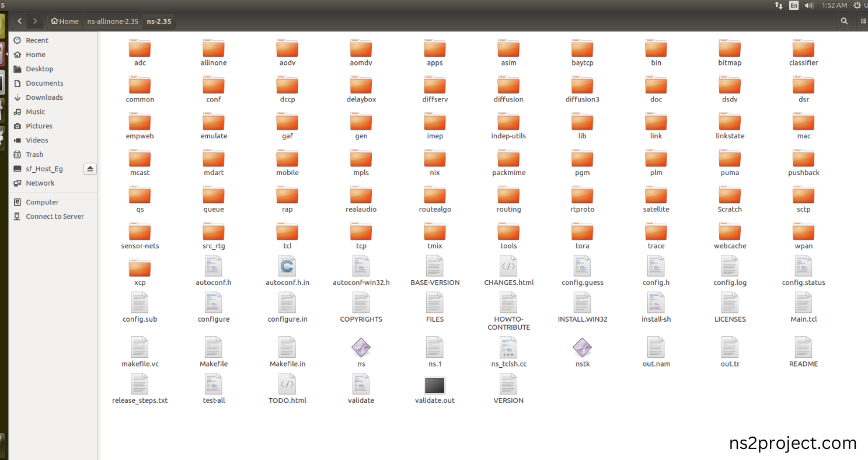Open the En keyboard layout indicator
Image resolution: width=868 pixels, height=460 pixels.
794,5
